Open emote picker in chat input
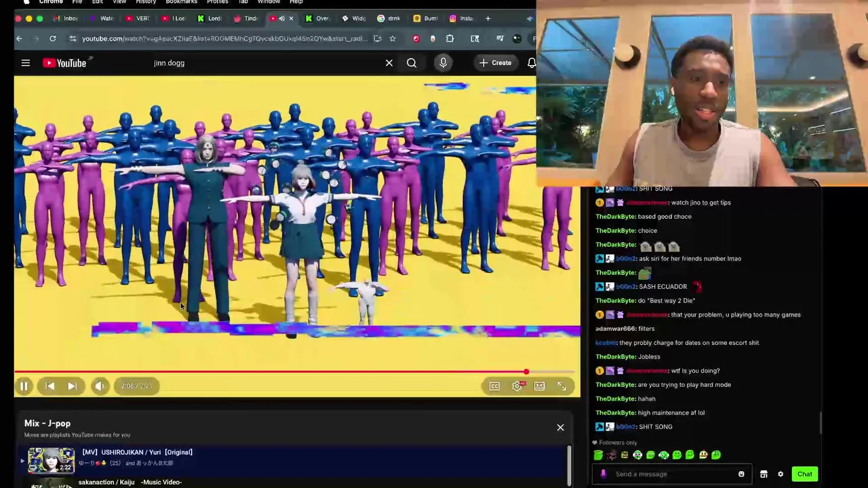The height and width of the screenshot is (488, 868). coord(741,474)
